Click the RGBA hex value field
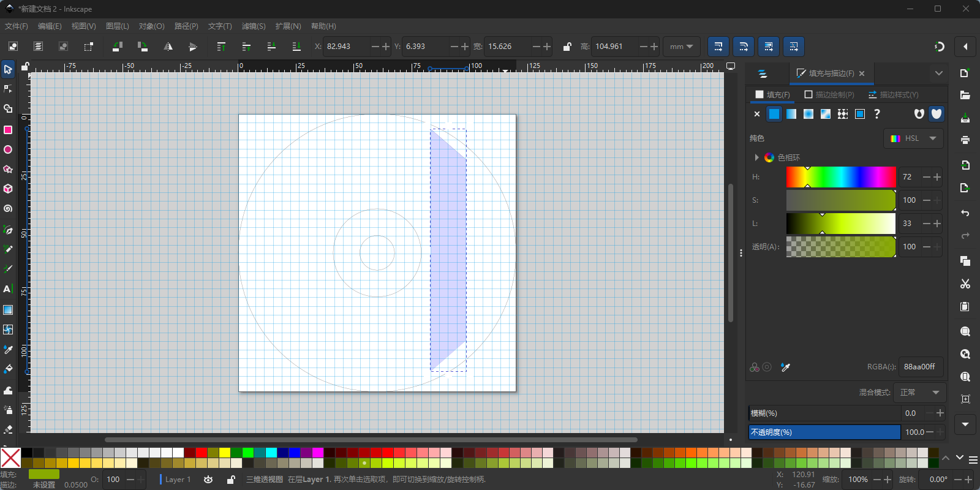 [x=920, y=367]
